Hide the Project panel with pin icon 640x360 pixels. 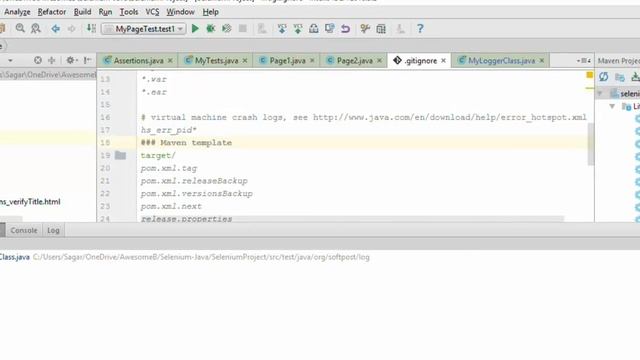(87, 60)
